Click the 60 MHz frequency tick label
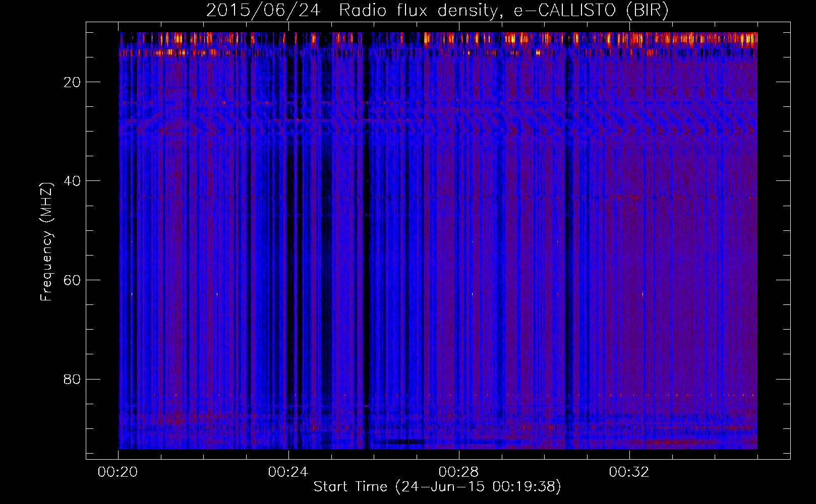816x504 pixels. tap(72, 280)
